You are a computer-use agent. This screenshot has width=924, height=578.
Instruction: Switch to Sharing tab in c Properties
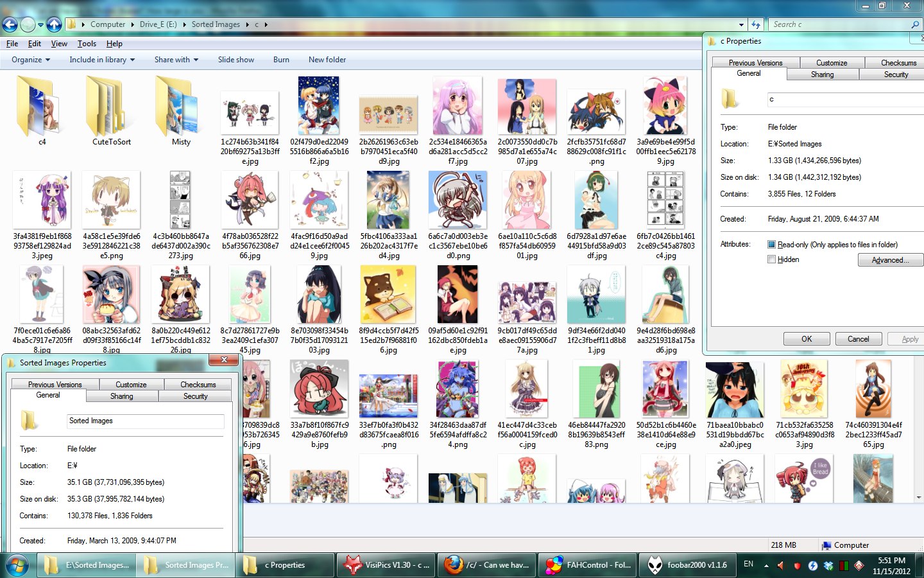point(822,74)
